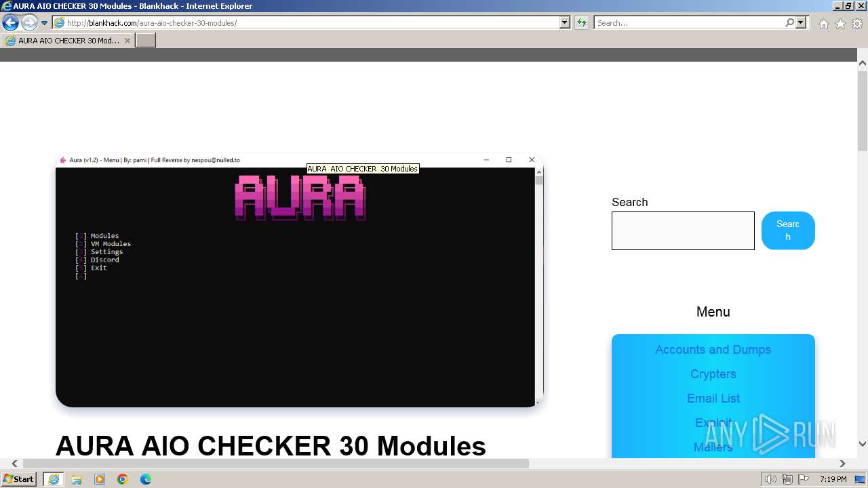Launch Google Chrome from the taskbar

[123, 479]
